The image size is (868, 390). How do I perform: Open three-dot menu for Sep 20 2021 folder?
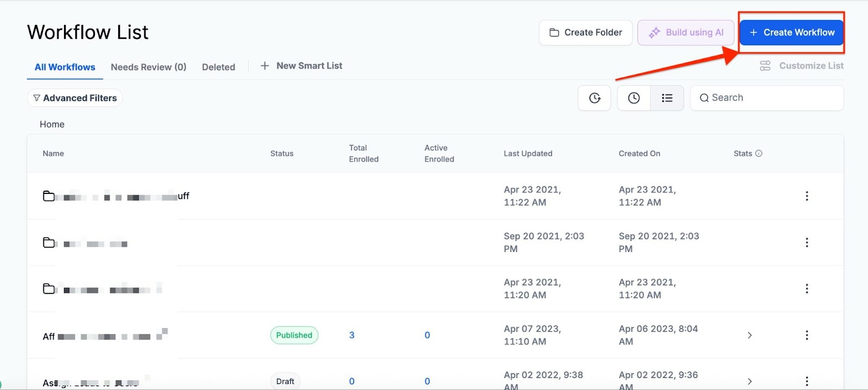pyautogui.click(x=807, y=242)
